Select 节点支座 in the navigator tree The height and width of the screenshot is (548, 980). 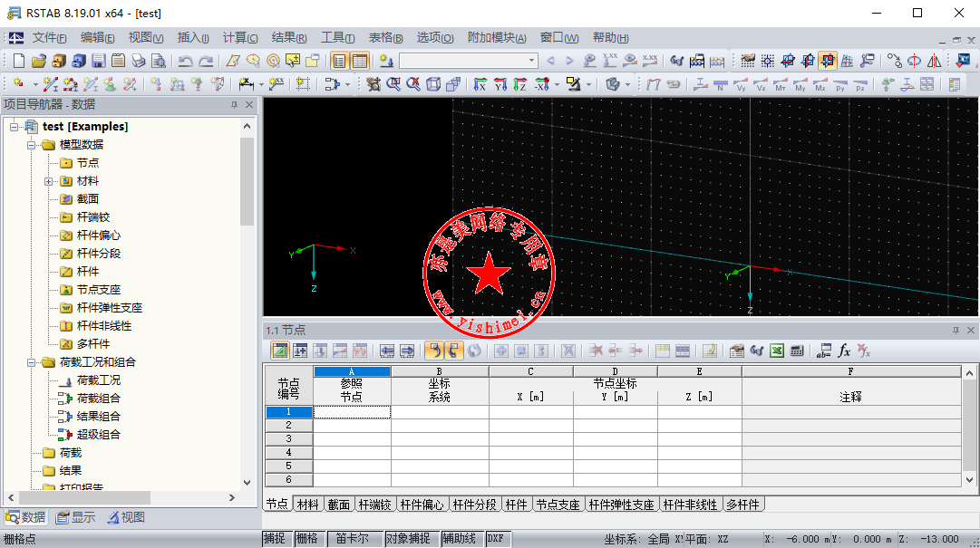(98, 290)
